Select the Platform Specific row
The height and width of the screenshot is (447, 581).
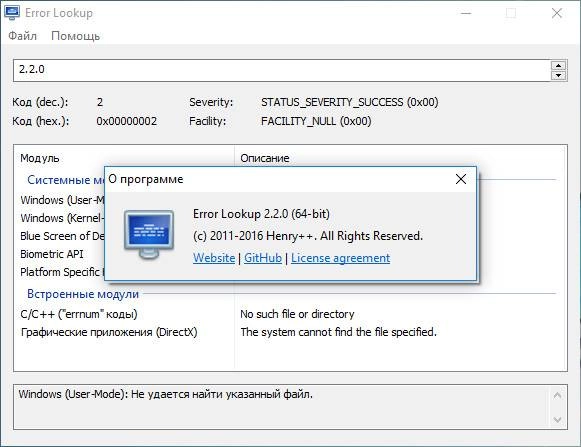point(62,272)
